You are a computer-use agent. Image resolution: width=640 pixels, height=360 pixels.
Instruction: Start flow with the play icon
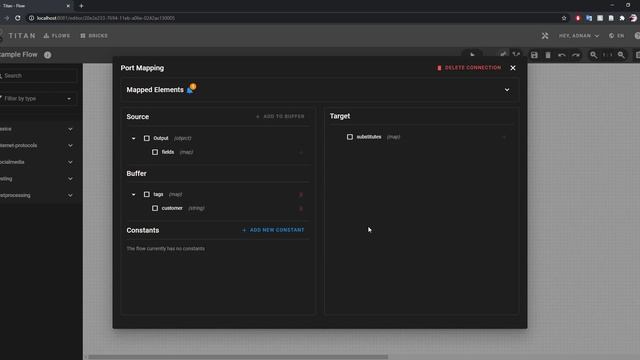tap(473, 55)
